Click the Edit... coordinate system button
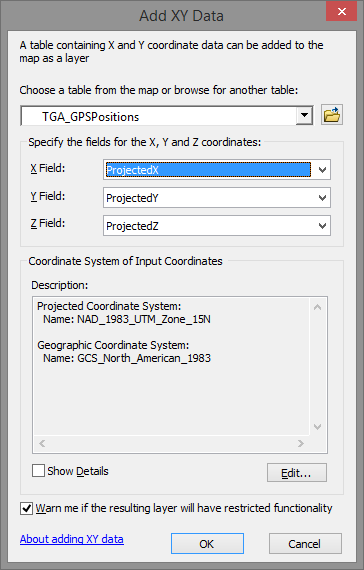Image resolution: width=364 pixels, height=570 pixels. click(x=297, y=473)
